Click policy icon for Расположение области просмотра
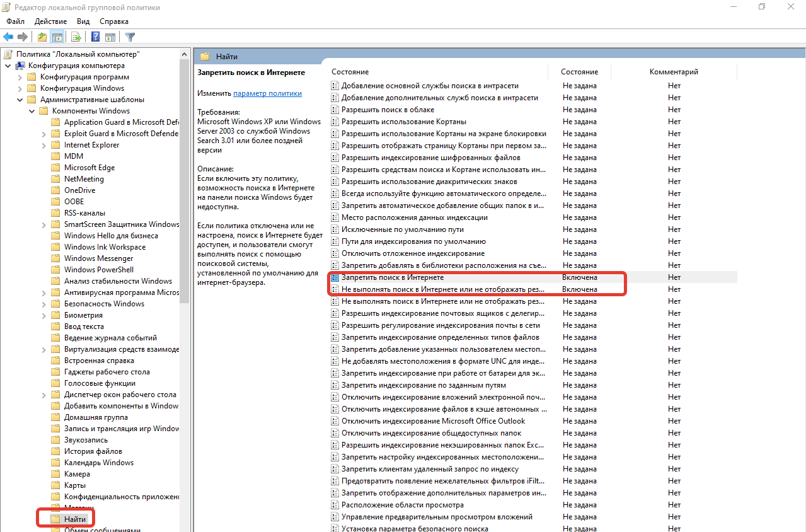 point(335,505)
